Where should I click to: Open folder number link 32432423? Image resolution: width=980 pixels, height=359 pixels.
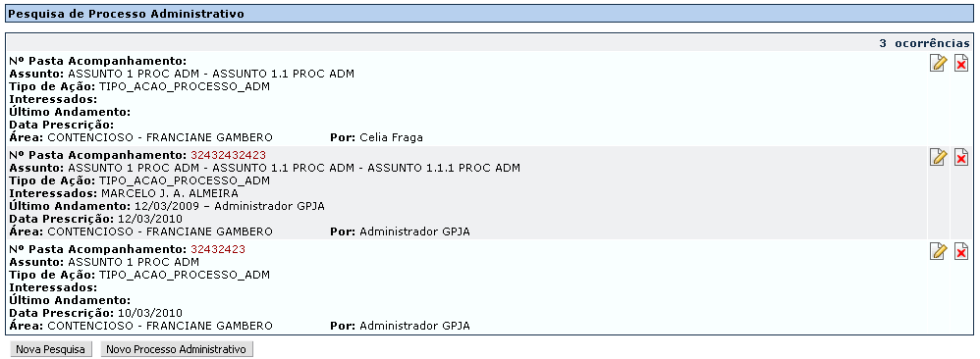pos(218,249)
